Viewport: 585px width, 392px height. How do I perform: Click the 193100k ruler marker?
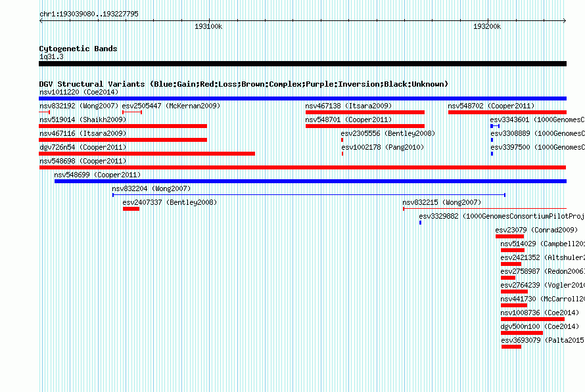coord(208,26)
